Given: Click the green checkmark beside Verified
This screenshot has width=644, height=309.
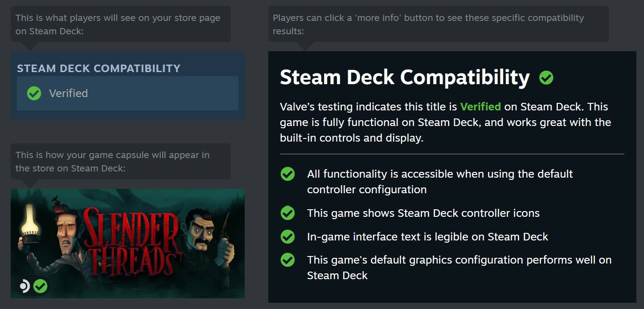Looking at the screenshot, I should [x=34, y=93].
